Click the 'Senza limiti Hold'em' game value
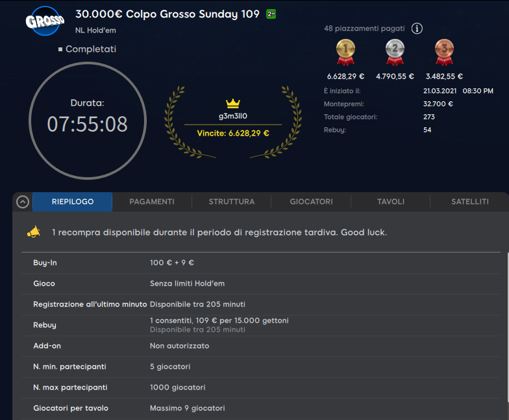 [187, 283]
